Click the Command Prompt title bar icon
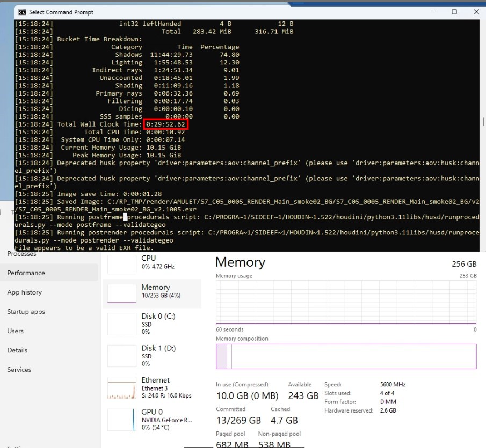 point(21,12)
